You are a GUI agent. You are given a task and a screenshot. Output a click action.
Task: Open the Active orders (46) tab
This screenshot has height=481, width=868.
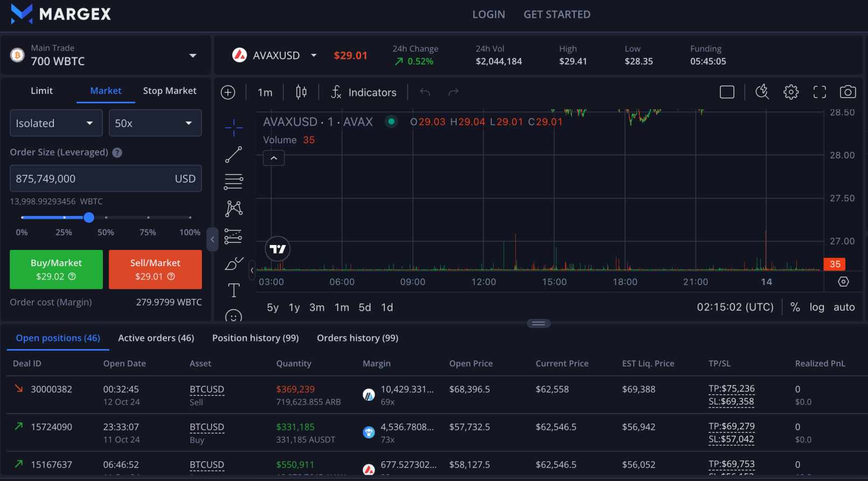[x=156, y=338]
